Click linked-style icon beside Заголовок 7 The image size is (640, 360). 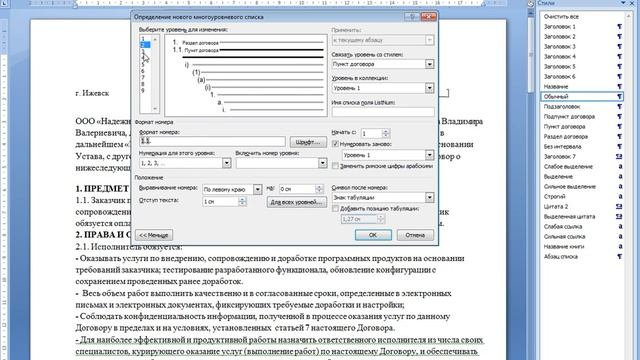click(x=619, y=156)
